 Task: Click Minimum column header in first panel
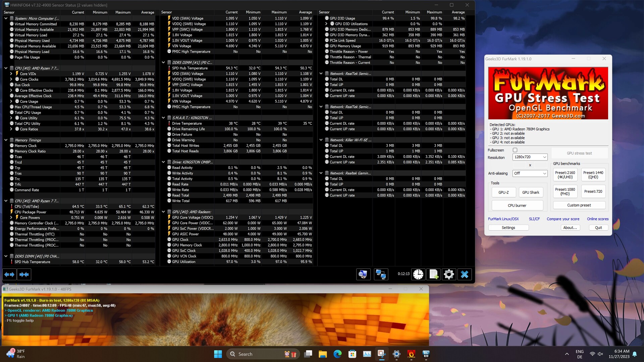(x=100, y=12)
